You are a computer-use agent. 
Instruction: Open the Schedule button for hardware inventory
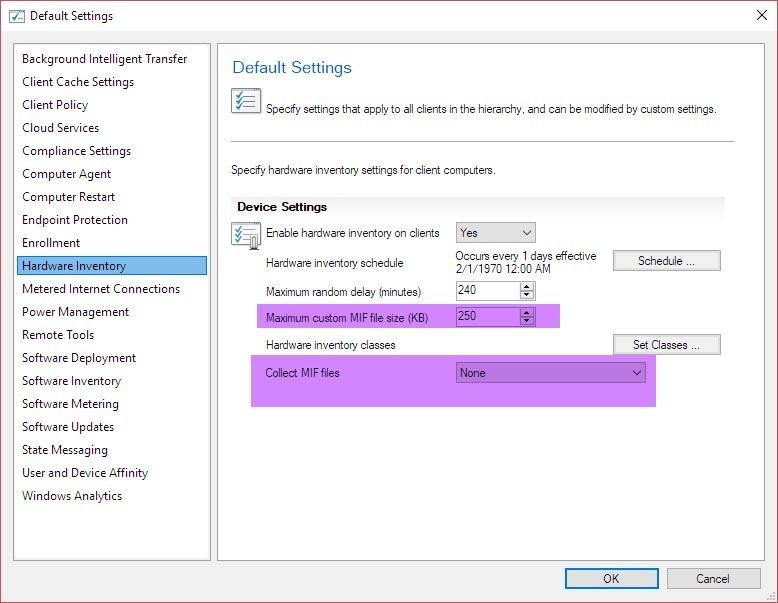666,261
